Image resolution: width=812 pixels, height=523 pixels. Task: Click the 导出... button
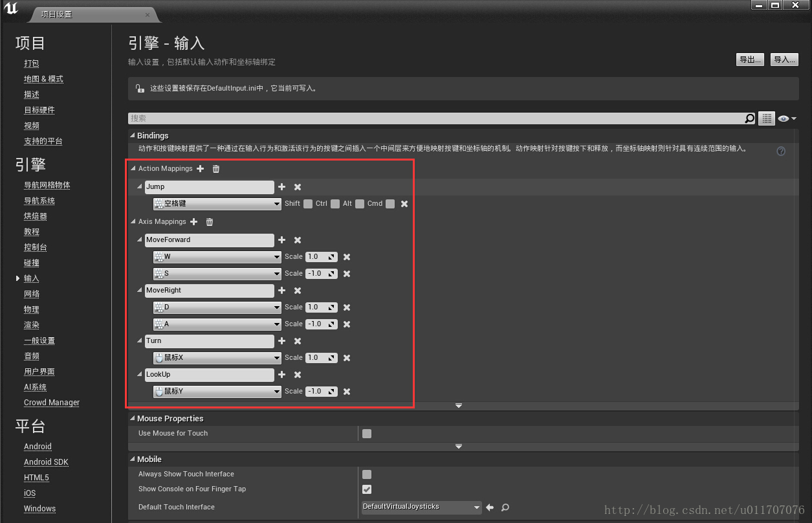point(750,60)
